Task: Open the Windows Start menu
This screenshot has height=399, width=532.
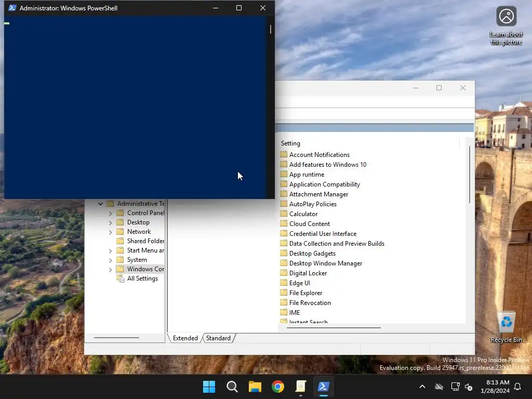Action: coord(209,387)
